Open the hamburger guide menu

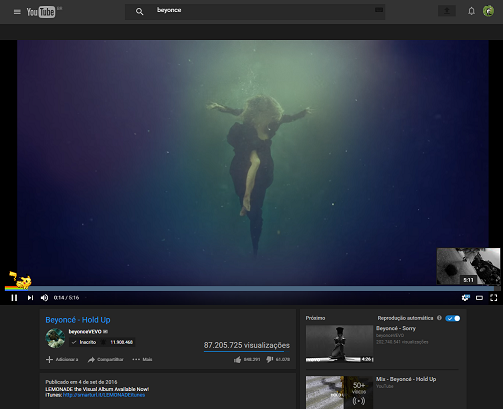(x=17, y=12)
